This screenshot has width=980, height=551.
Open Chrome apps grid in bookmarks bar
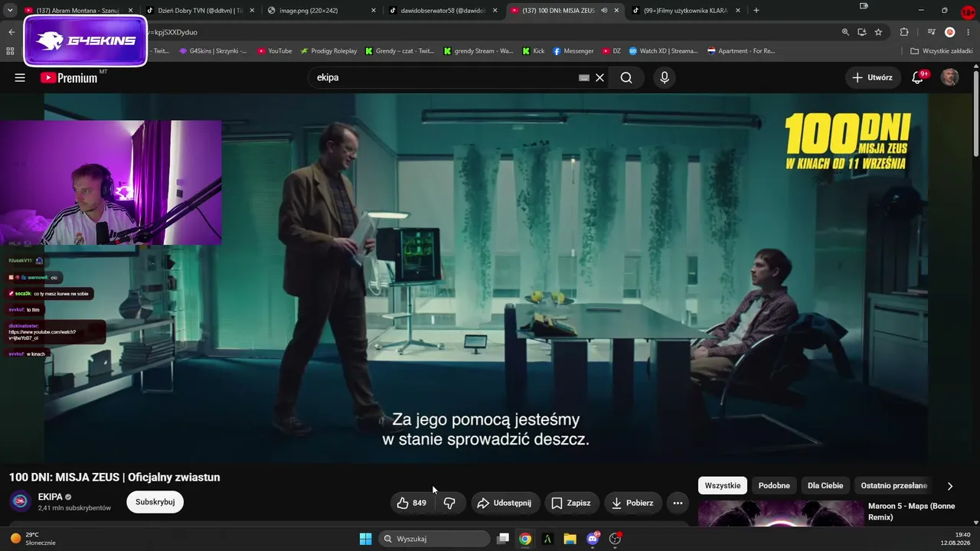coord(10,51)
